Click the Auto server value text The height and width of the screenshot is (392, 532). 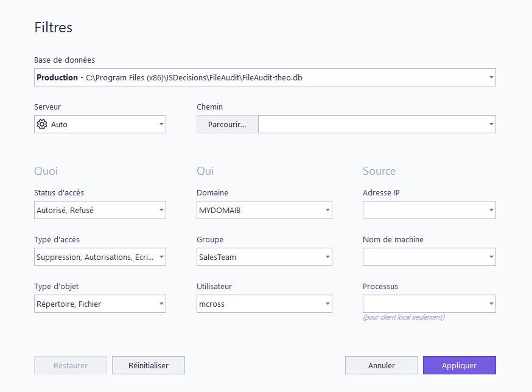(x=59, y=125)
